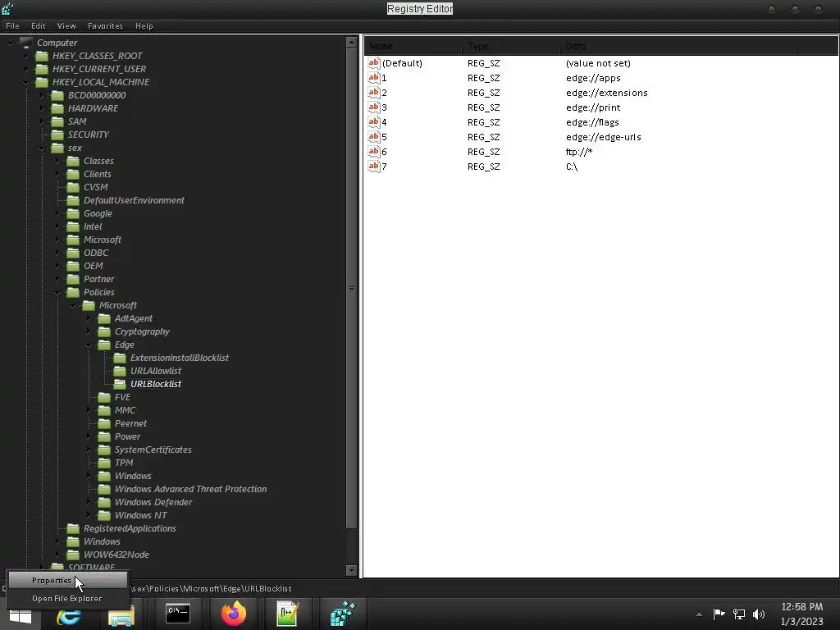
Task: Click the Computer icon in the tree
Action: tap(26, 43)
